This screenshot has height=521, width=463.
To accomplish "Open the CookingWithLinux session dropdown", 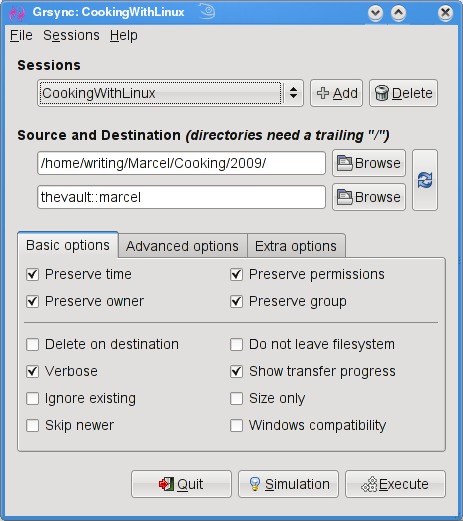I will [x=170, y=93].
